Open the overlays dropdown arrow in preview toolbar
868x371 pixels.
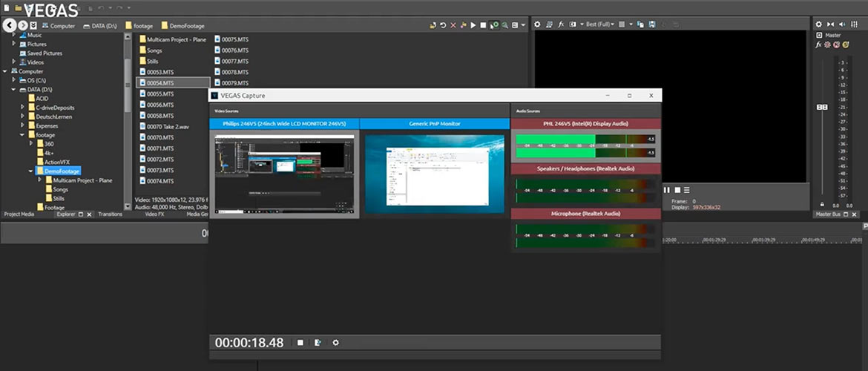631,24
